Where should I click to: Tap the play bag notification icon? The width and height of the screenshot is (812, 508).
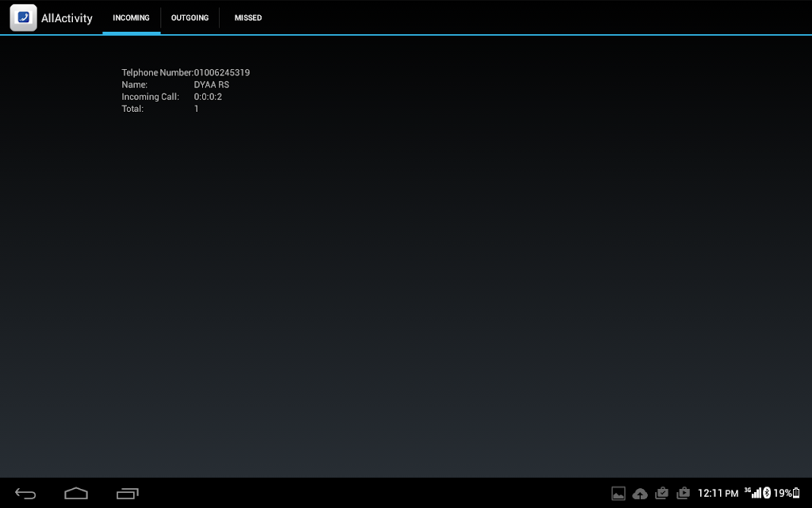(683, 493)
